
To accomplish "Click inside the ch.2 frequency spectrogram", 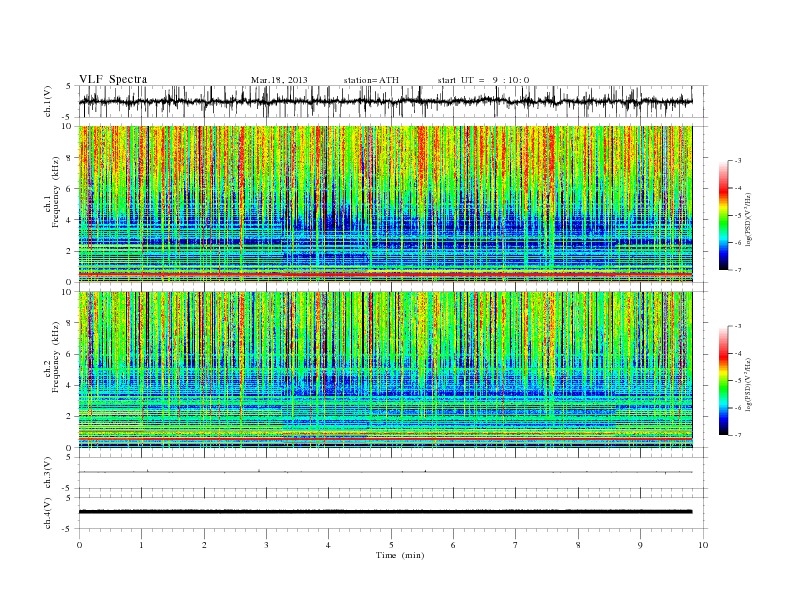I will (385, 370).
